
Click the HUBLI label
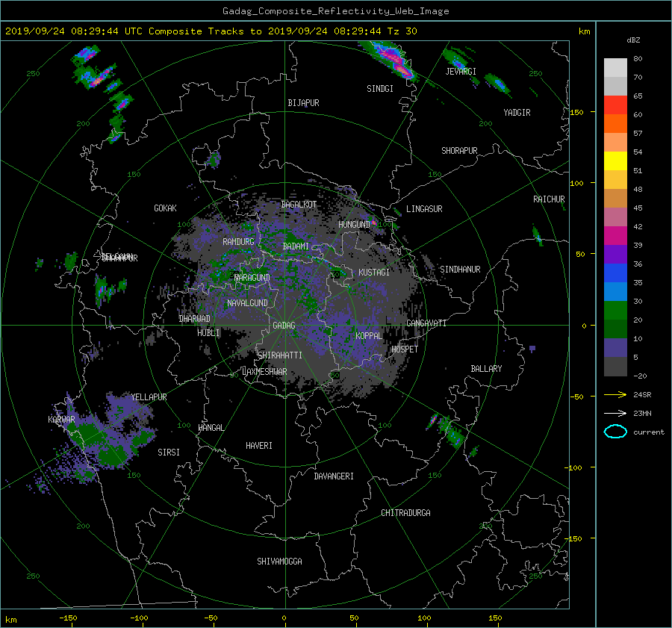pyautogui.click(x=208, y=333)
